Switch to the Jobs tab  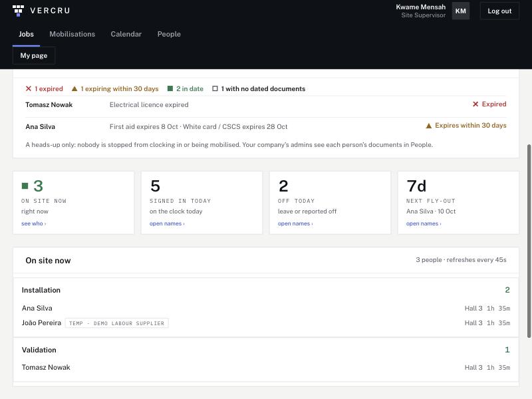tap(26, 35)
